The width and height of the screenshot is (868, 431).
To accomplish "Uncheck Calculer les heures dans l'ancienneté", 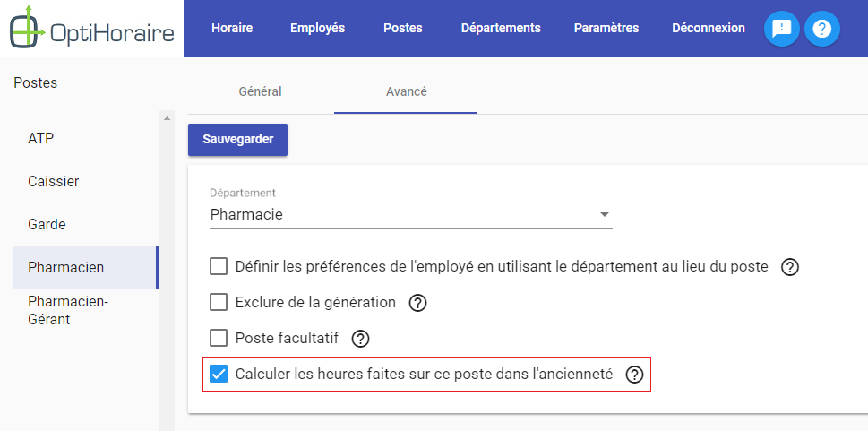I will pos(219,374).
